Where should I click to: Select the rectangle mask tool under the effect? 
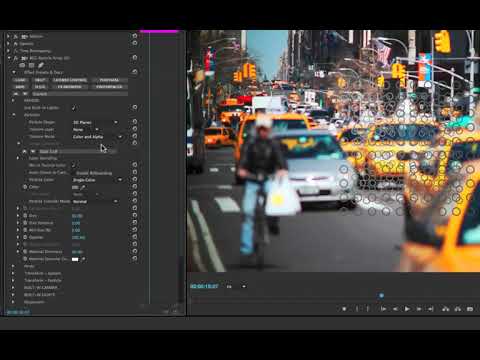tap(31, 65)
